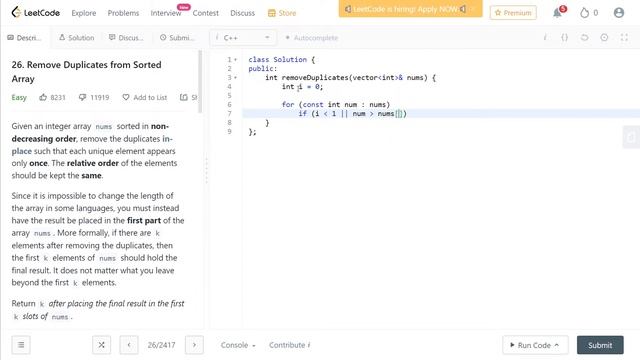Click the description panel scrollbar
The width and height of the screenshot is (640, 360).
200,82
